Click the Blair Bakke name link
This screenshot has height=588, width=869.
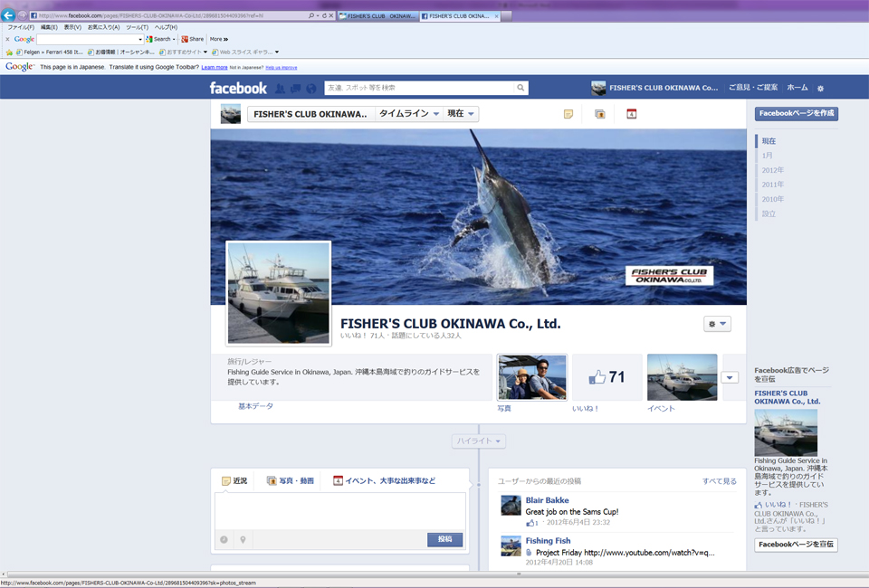click(x=547, y=500)
